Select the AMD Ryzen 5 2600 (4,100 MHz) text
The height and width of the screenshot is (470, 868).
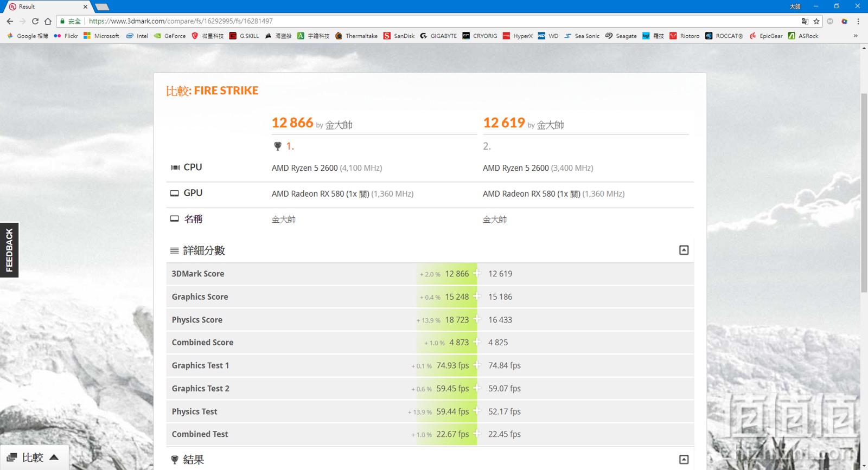pyautogui.click(x=327, y=168)
